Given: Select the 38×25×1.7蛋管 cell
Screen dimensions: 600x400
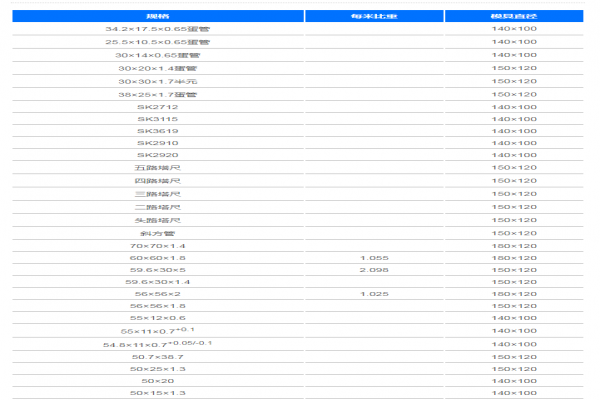Looking at the screenshot, I should (x=158, y=94).
